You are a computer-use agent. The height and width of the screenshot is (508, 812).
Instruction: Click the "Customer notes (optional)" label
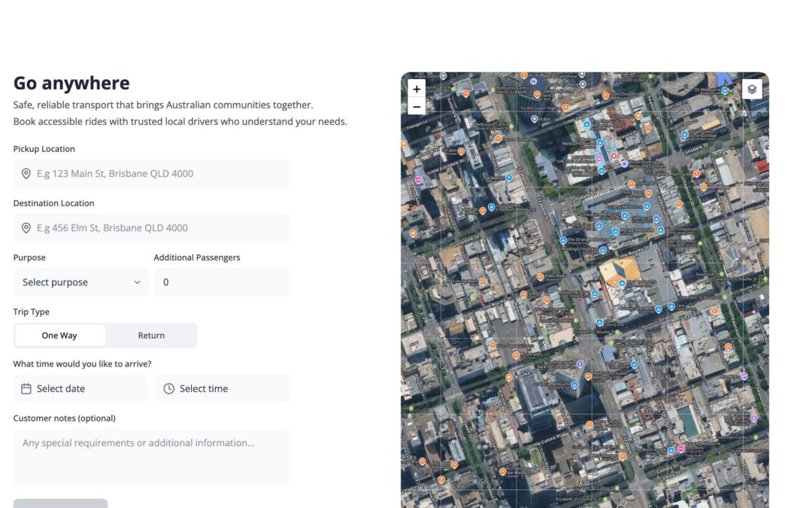(64, 418)
